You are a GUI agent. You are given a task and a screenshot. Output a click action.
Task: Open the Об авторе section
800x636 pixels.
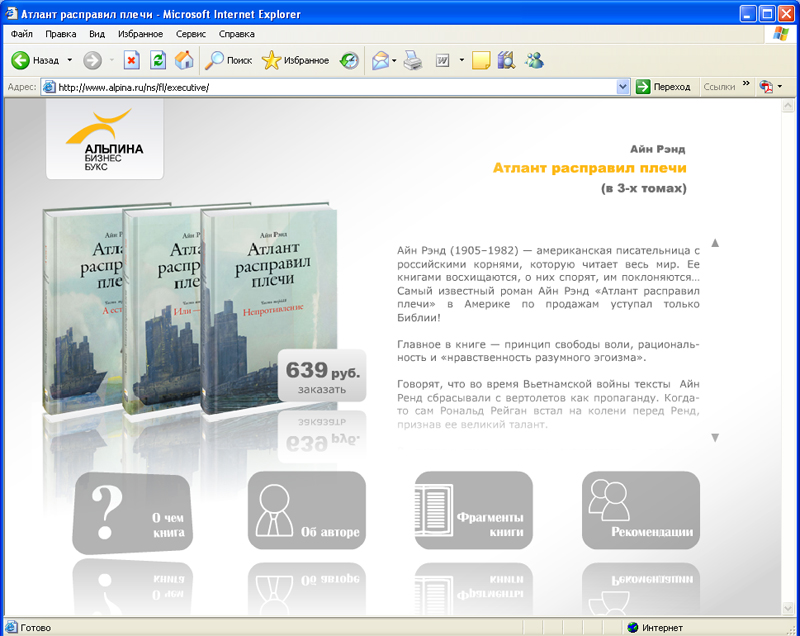point(307,511)
